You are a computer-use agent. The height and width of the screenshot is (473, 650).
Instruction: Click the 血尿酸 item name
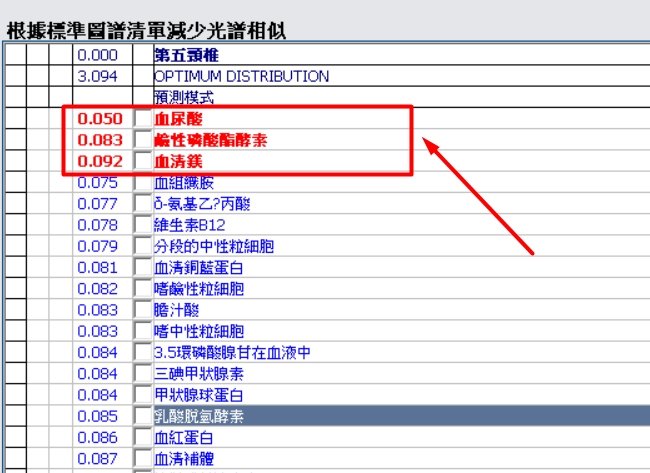click(x=178, y=119)
